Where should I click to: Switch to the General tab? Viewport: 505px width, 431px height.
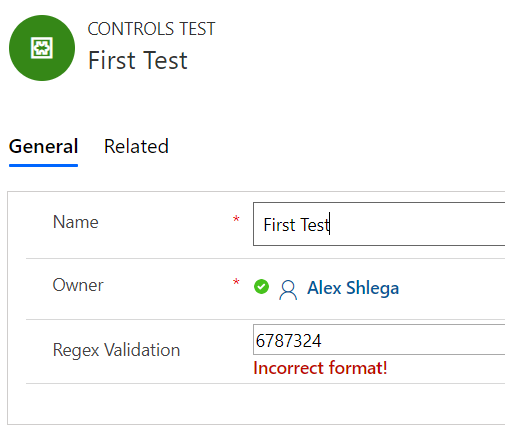click(43, 146)
